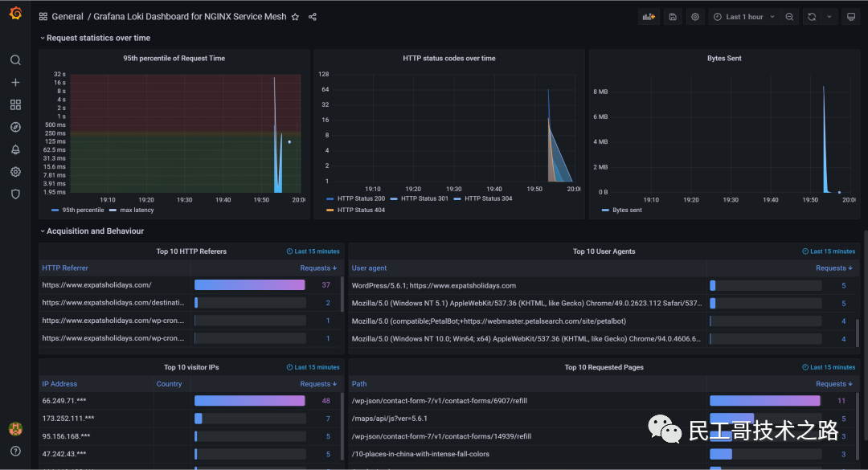Open Top 10 Requested Pages panel menu
The height and width of the screenshot is (470, 868).
coord(604,367)
